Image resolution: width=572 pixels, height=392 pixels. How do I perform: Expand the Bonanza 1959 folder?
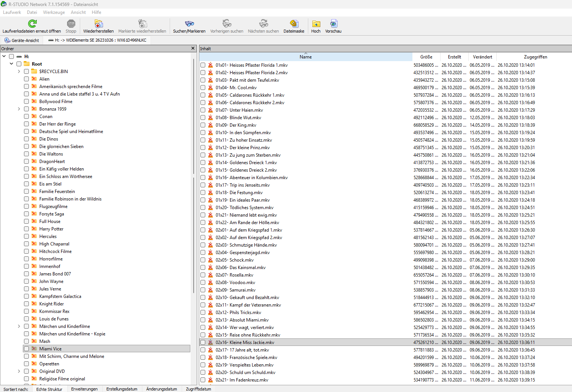click(x=19, y=109)
